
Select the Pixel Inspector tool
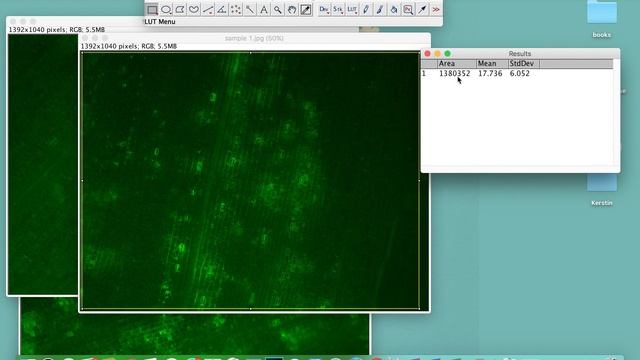click(x=408, y=9)
